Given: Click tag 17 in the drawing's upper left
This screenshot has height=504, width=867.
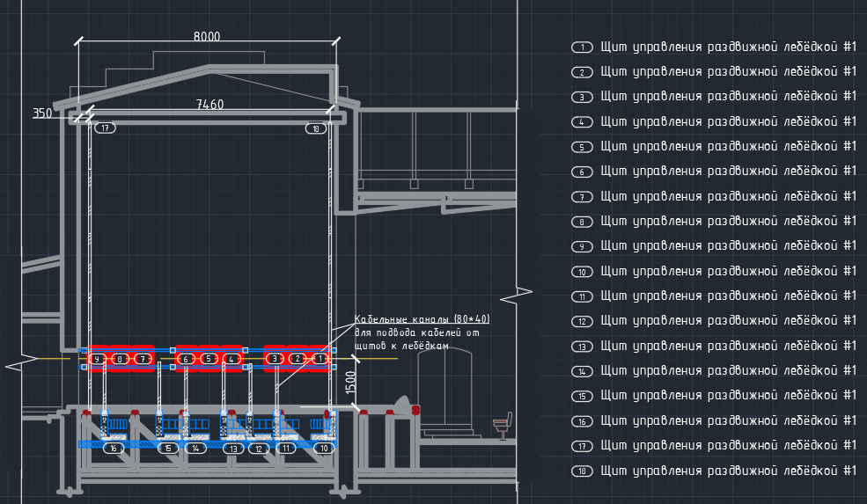Looking at the screenshot, I should (105, 128).
